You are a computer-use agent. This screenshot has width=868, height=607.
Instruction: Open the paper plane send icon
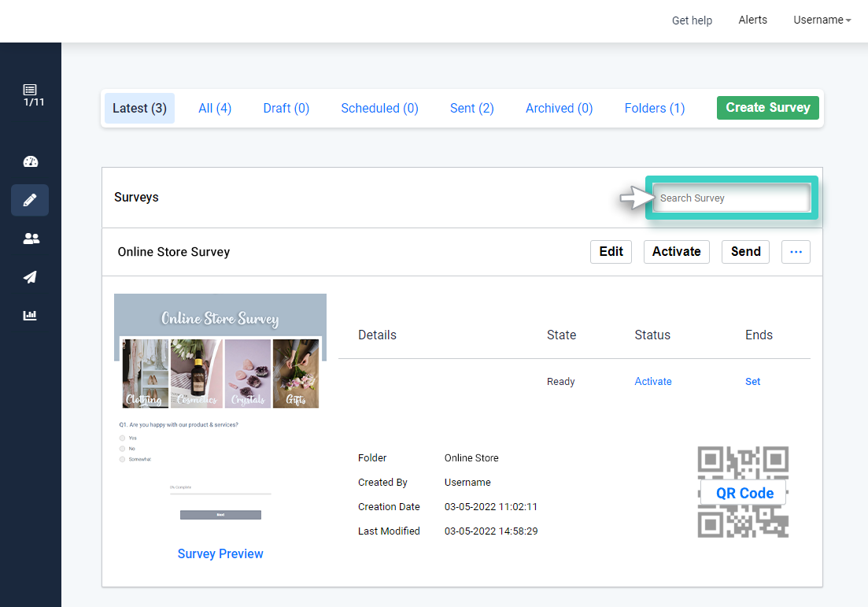point(30,277)
